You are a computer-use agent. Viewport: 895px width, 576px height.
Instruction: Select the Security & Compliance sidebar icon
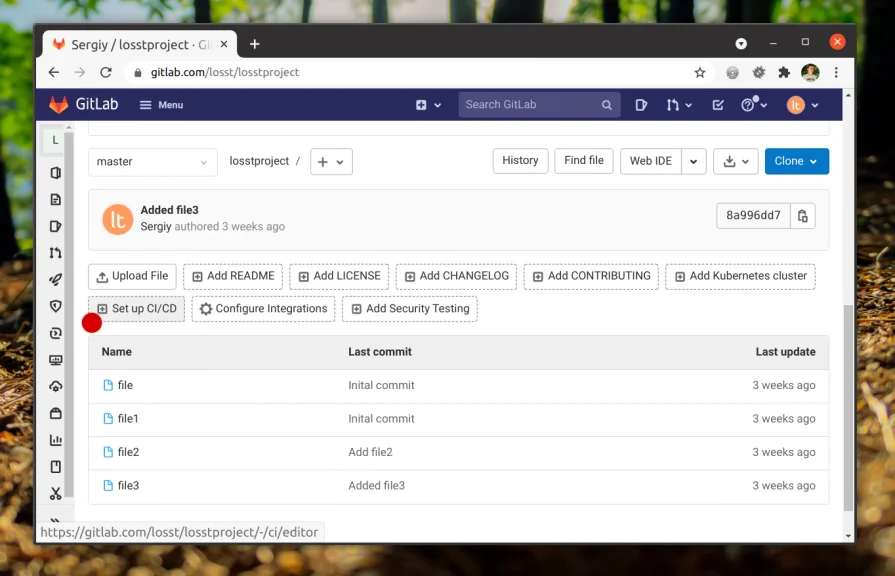(x=56, y=308)
